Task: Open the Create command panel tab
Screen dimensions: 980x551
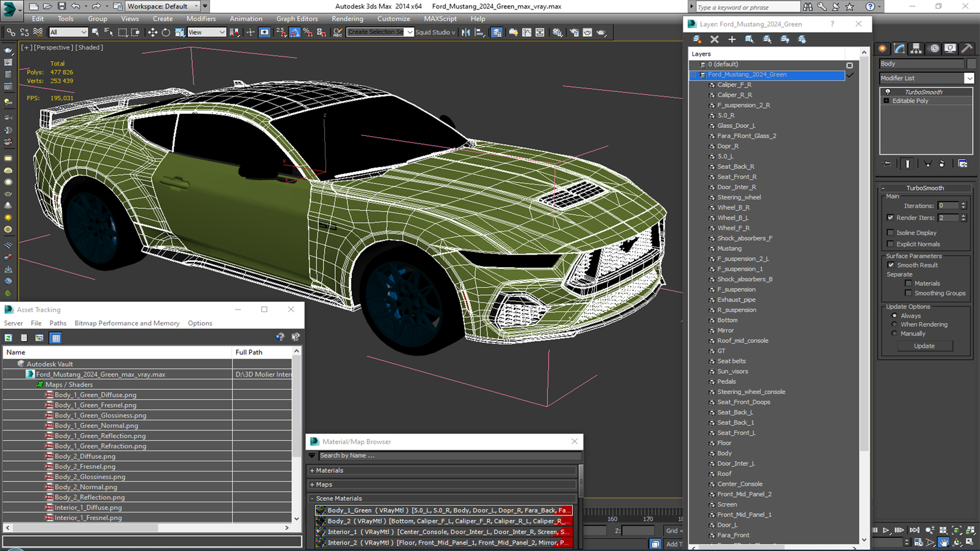Action: point(883,48)
